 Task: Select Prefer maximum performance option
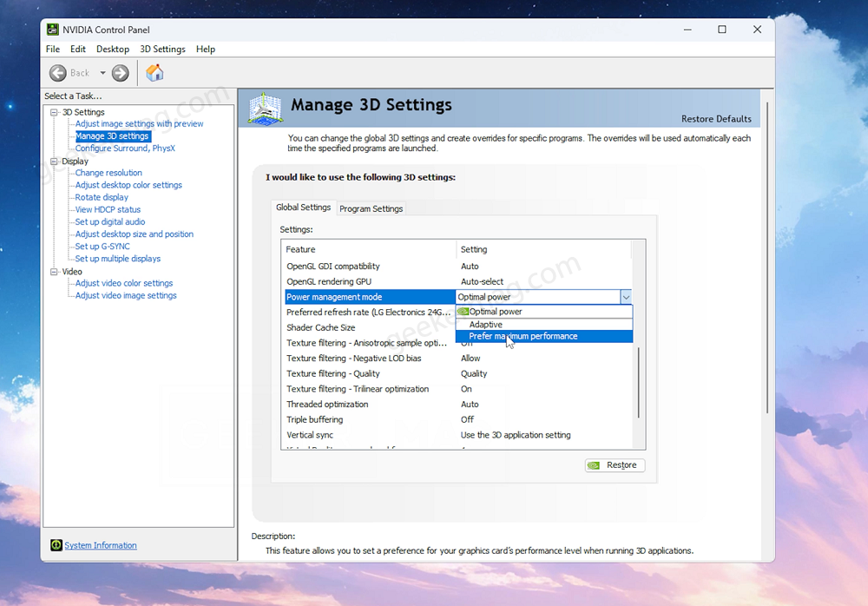pos(544,336)
